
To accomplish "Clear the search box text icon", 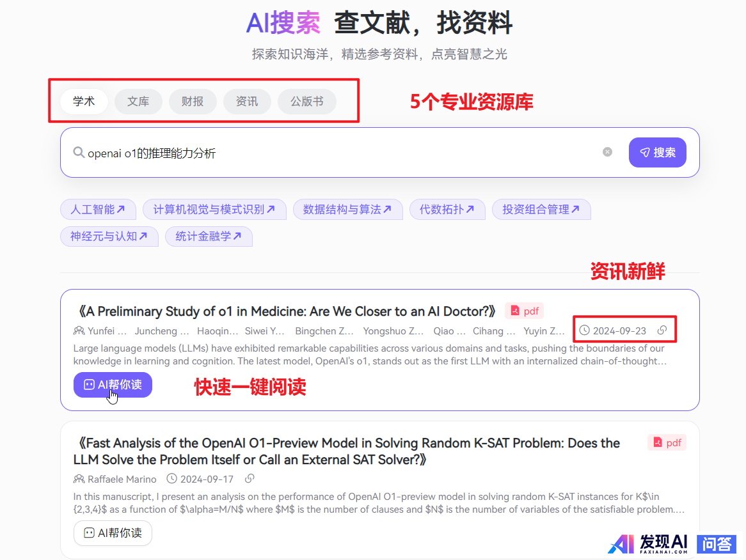I will pyautogui.click(x=607, y=152).
